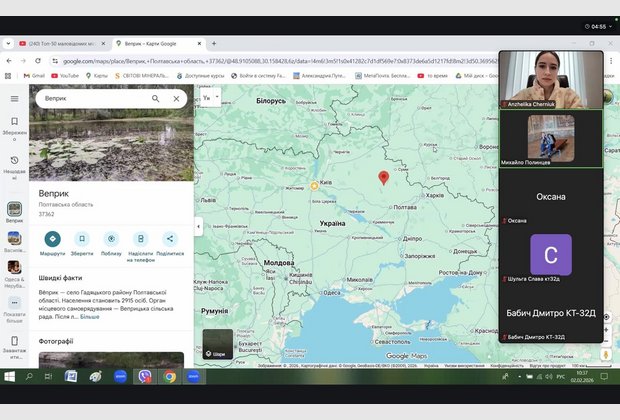
Task: Click the search magnifier in Maps search box
Action: tap(156, 99)
